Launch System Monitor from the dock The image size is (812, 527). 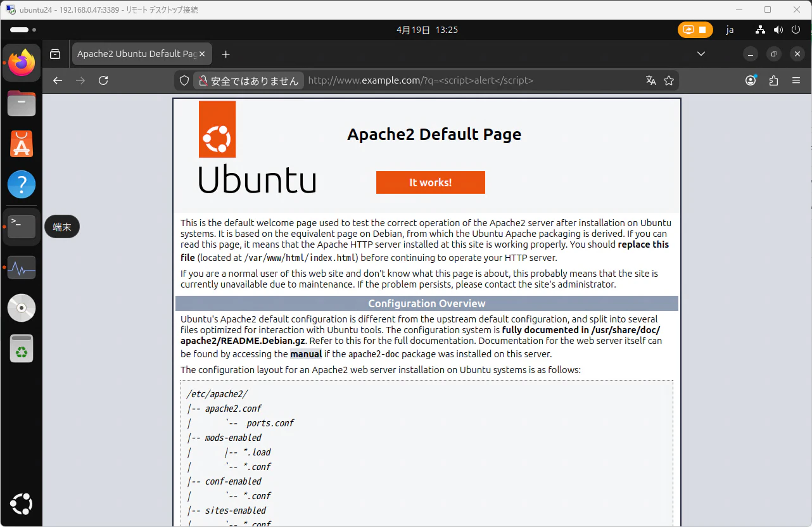tap(22, 267)
